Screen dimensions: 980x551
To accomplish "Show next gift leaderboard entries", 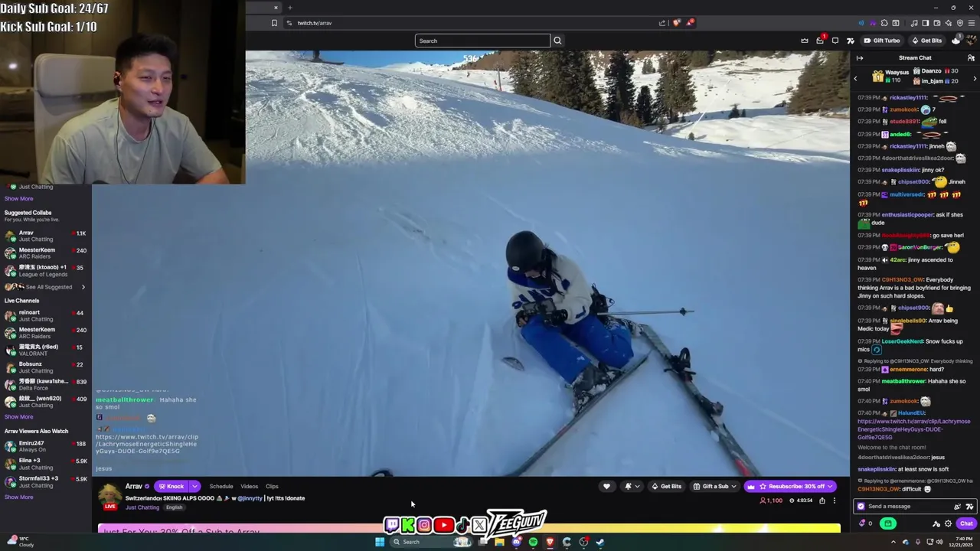I will click(975, 78).
